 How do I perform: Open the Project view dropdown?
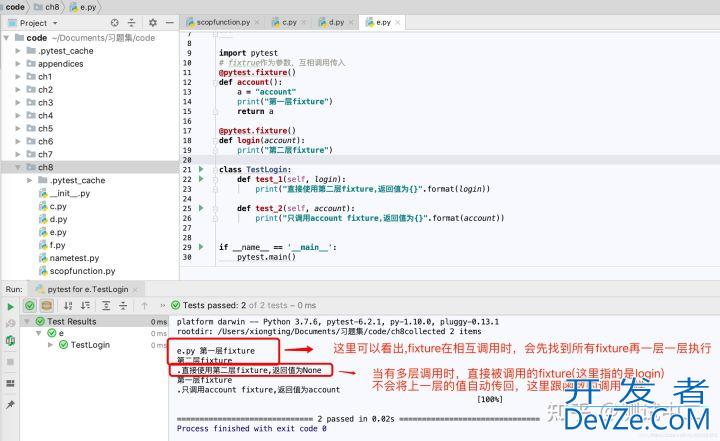(x=55, y=23)
